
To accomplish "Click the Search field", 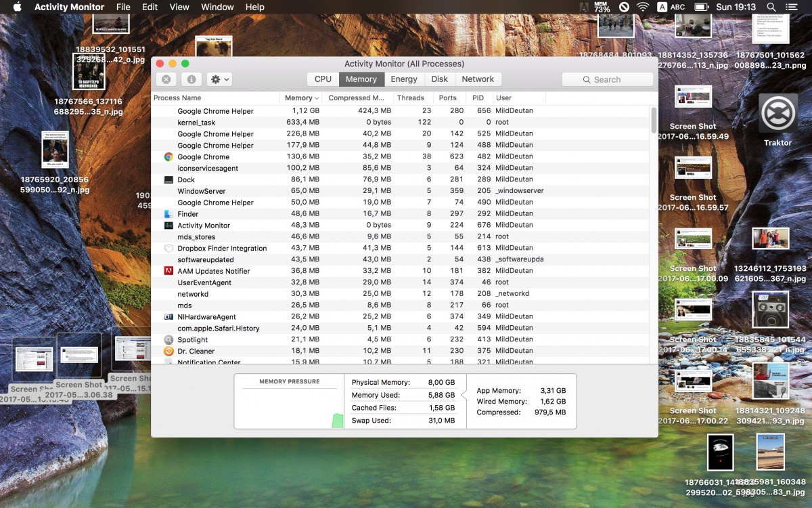I will [608, 79].
